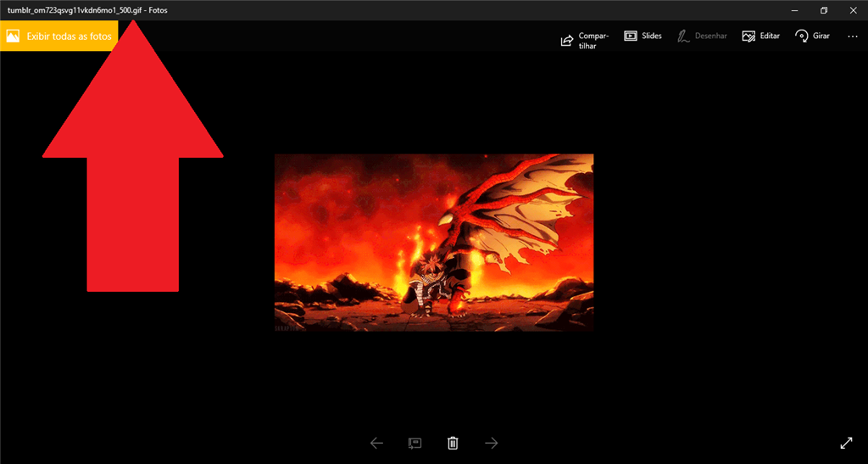This screenshot has width=868, height=464.
Task: Close the Fotos window
Action: 853,10
